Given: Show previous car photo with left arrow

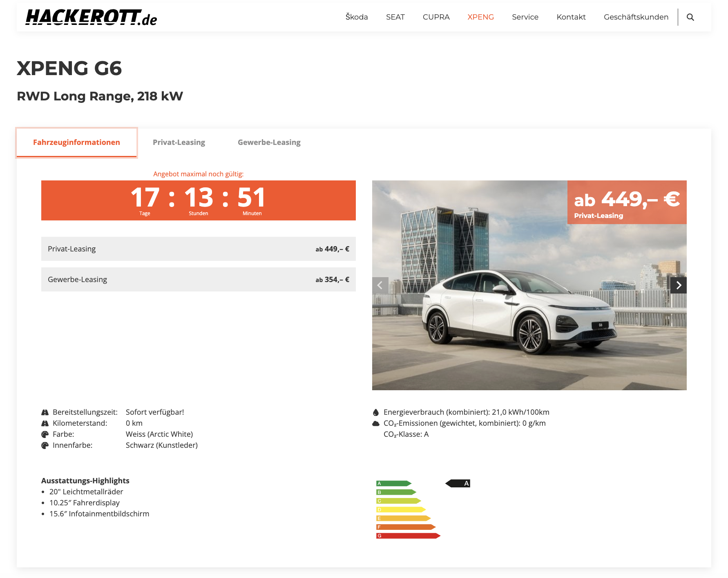Looking at the screenshot, I should 380,285.
